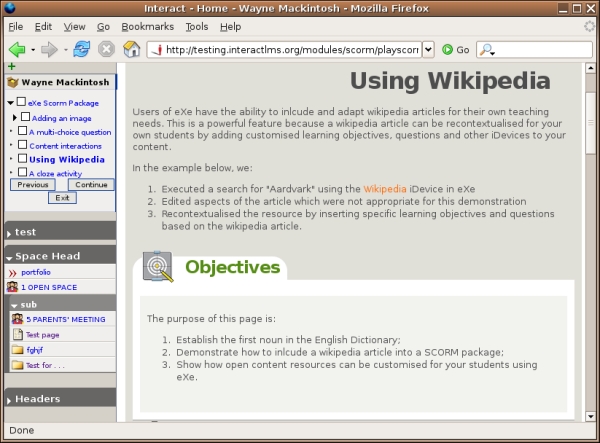Check the A multi-choice question checkbox
Image resolution: width=600 pixels, height=443 pixels.
click(x=23, y=131)
